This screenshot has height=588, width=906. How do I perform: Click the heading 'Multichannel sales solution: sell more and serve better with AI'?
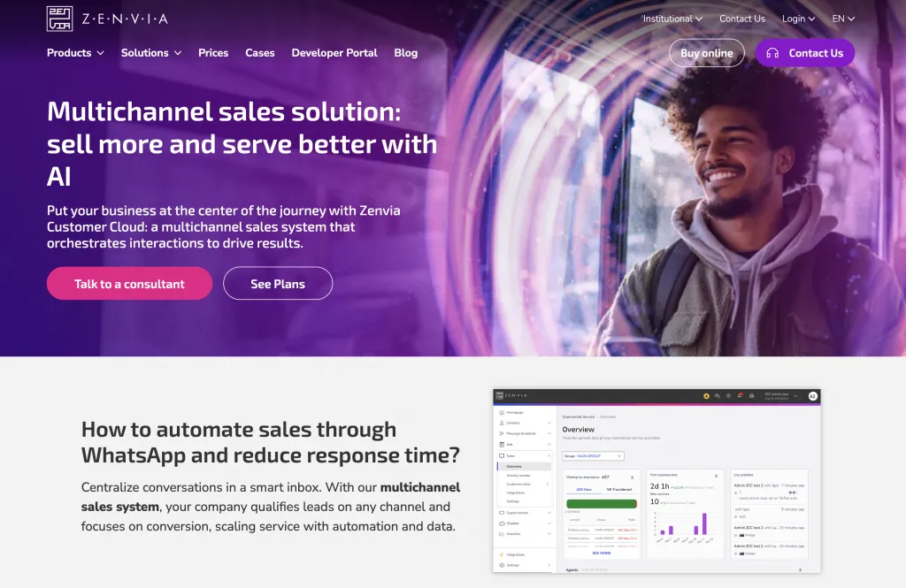coord(242,144)
